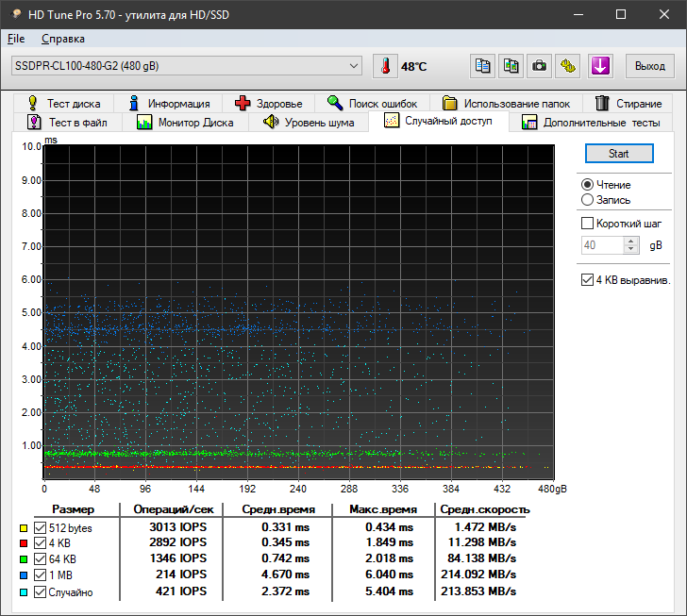Image resolution: width=687 pixels, height=616 pixels.
Task: Switch to the Информация tab
Action: pos(168,104)
